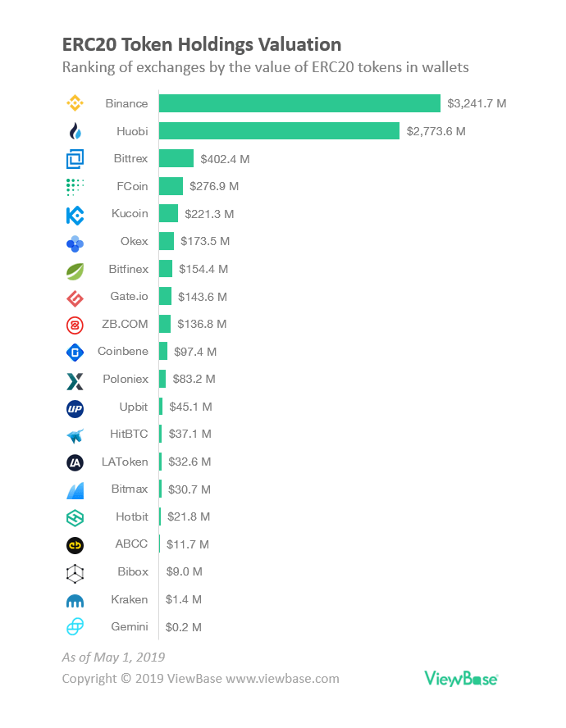Select the LAToken exchange label
The width and height of the screenshot is (566, 728).
(126, 462)
